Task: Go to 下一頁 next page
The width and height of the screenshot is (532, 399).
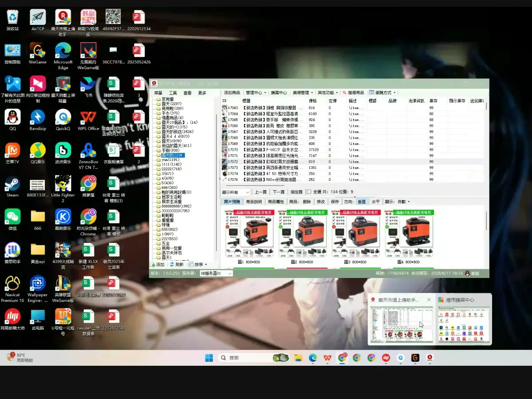Action: pos(278,192)
